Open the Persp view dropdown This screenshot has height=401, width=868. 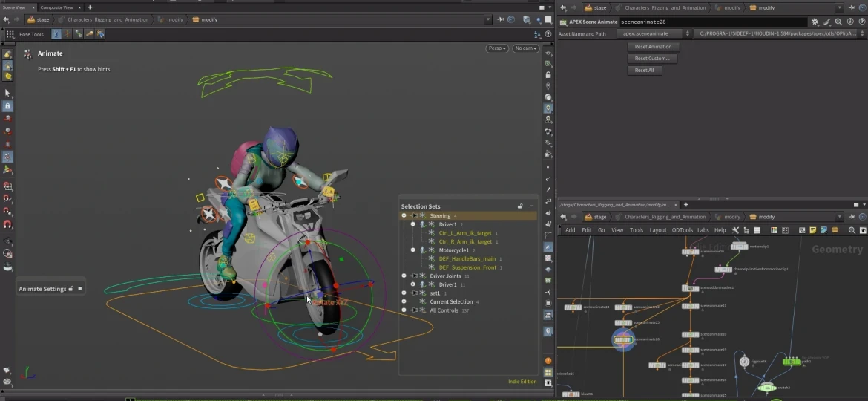496,49
